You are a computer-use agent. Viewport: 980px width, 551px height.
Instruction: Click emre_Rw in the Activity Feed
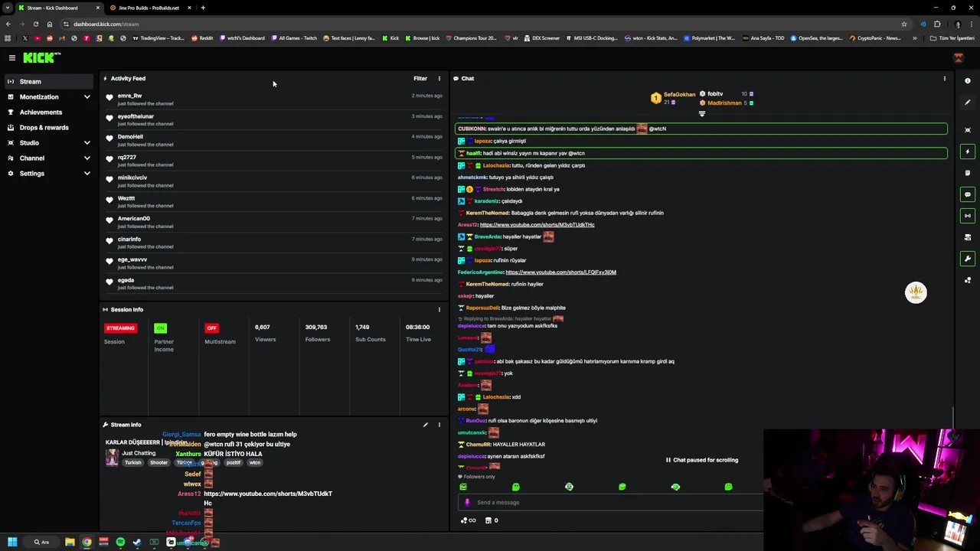point(129,96)
